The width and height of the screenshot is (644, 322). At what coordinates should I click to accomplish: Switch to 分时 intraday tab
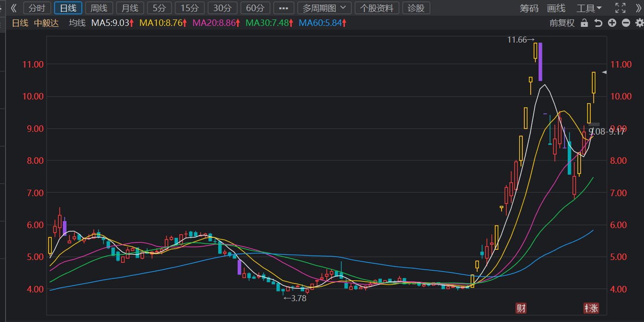coord(37,8)
